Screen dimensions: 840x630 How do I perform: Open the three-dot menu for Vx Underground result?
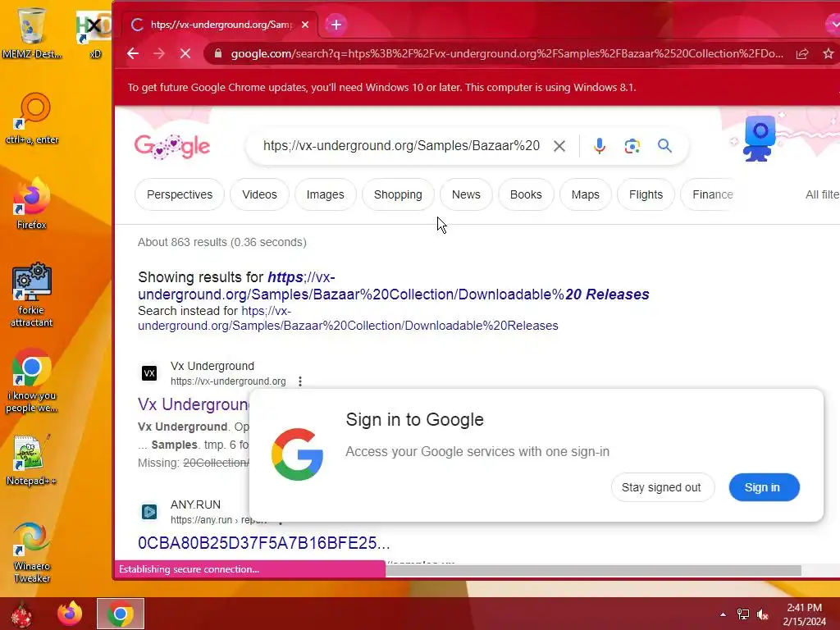[300, 381]
